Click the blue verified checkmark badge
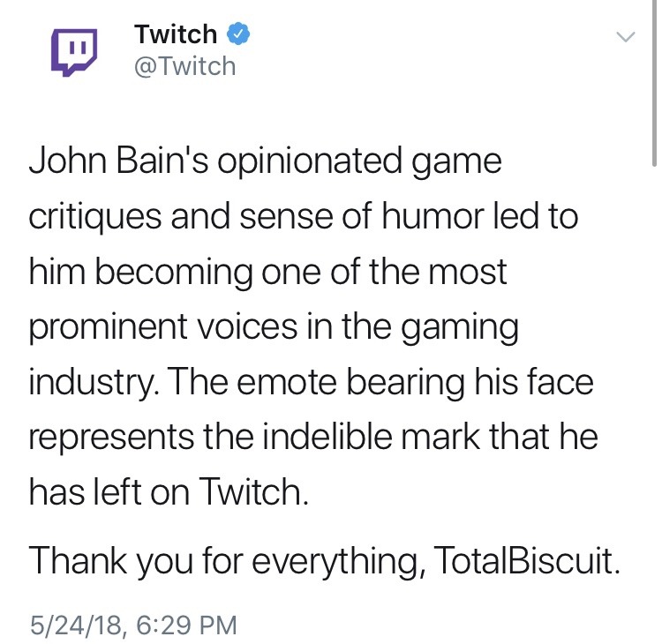 (239, 34)
